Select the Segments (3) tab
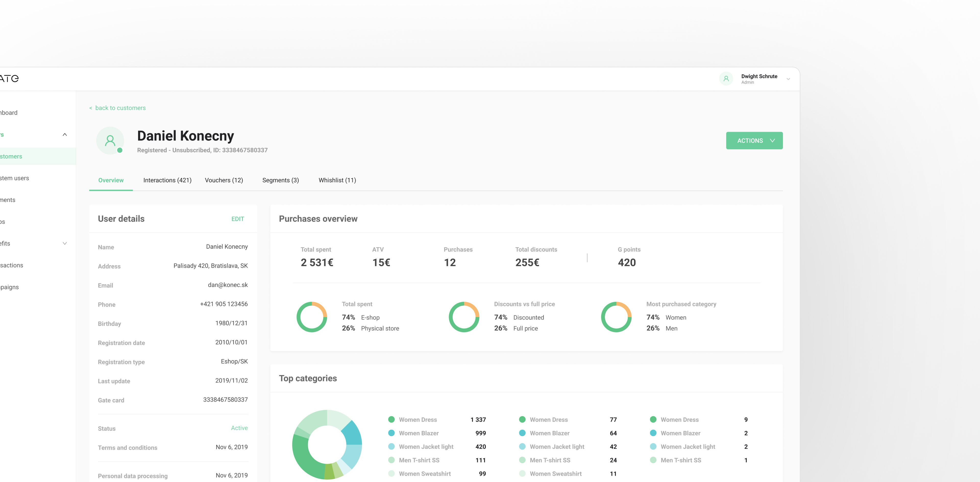 tap(280, 180)
